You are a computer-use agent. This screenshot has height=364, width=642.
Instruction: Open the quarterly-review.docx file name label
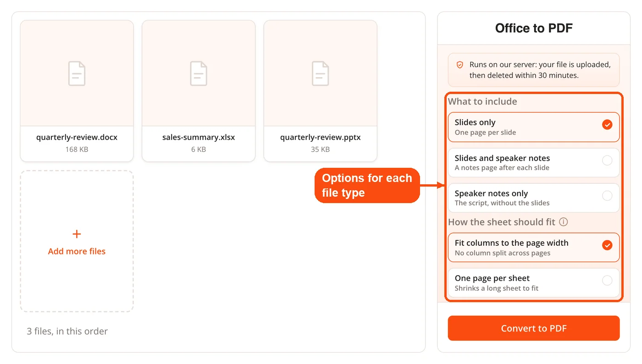(x=77, y=137)
